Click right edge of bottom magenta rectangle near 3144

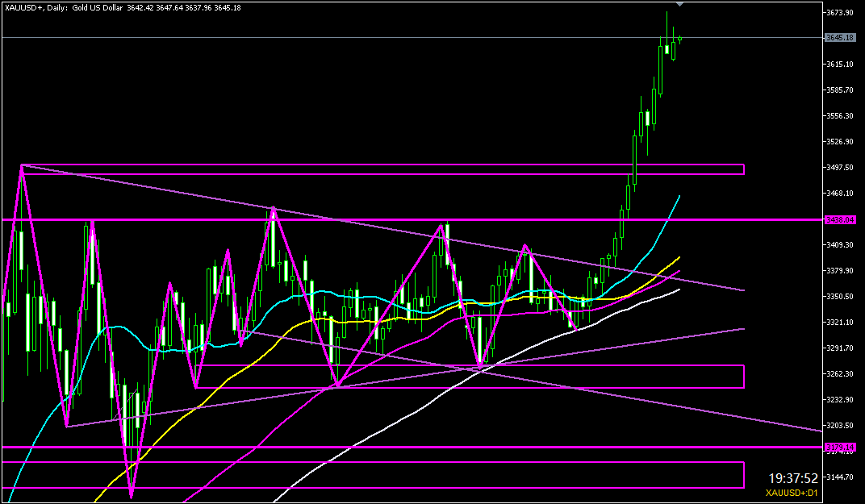pos(743,475)
